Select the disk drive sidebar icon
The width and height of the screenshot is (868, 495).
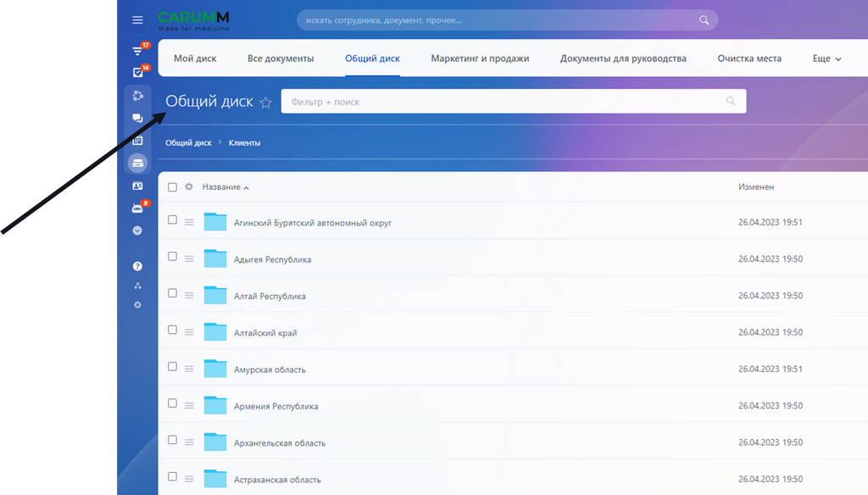tap(138, 164)
